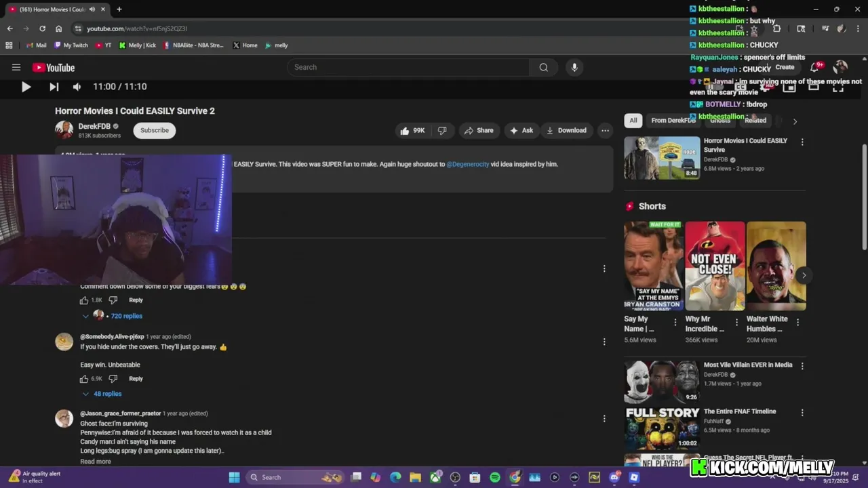Skip to the next video
The height and width of the screenshot is (488, 868).
54,87
